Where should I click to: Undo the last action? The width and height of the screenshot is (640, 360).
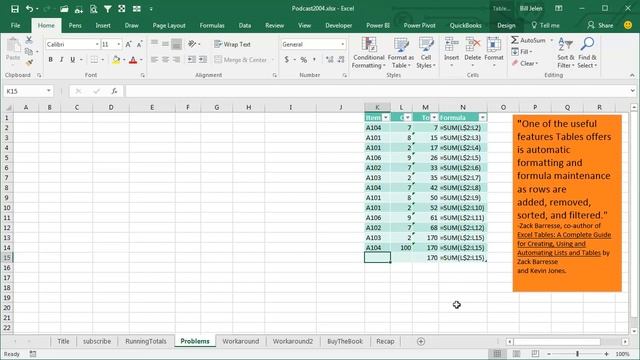[x=29, y=9]
